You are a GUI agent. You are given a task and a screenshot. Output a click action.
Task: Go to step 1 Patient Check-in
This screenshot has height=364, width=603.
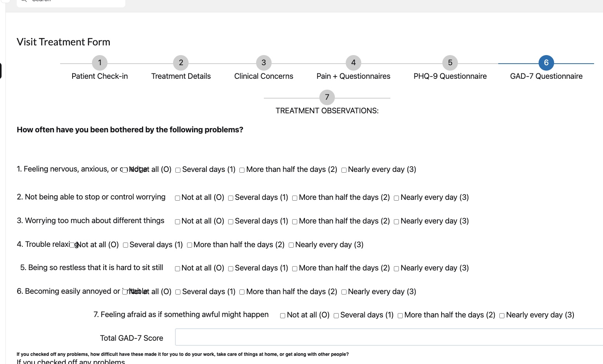tap(100, 63)
